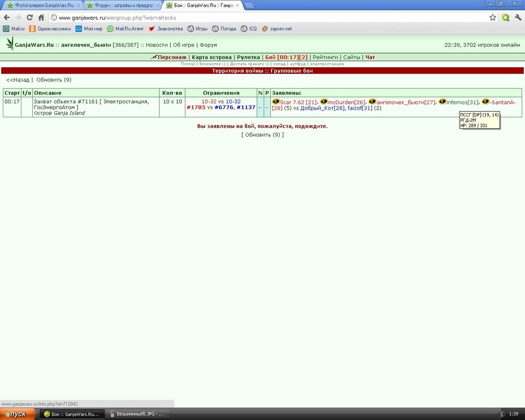Screen dimensions: 525x420
Task: Open player myDurden[26] profile
Action: [x=347, y=102]
